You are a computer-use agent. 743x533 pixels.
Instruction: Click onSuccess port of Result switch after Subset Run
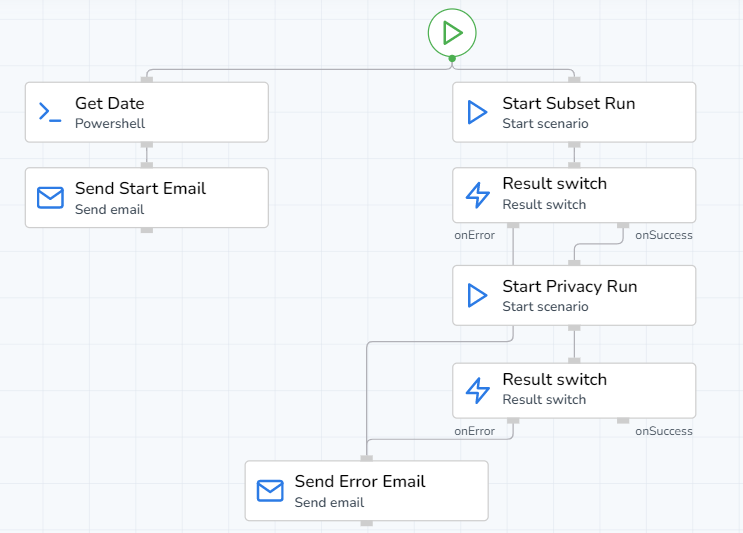tap(623, 225)
